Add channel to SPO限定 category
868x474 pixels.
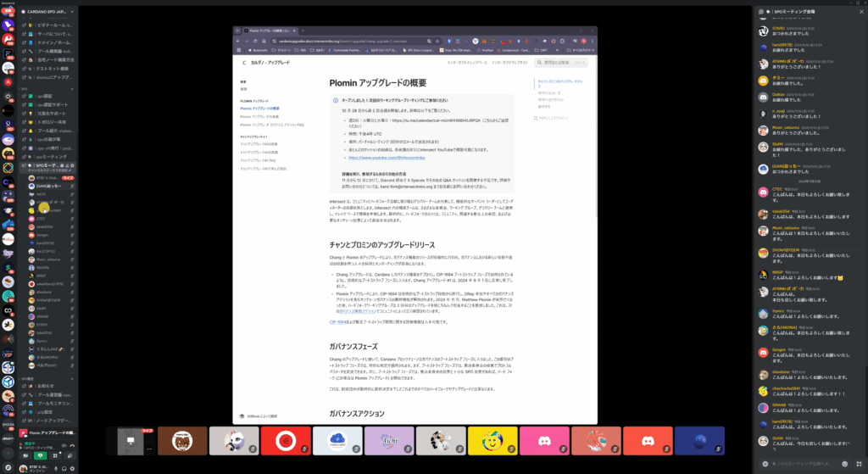[x=72, y=379]
